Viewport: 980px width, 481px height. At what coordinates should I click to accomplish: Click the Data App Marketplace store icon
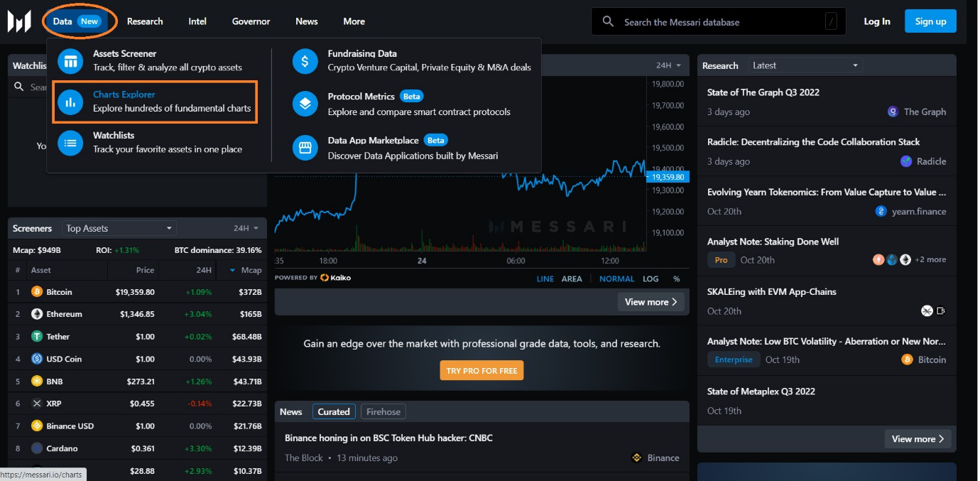click(305, 148)
